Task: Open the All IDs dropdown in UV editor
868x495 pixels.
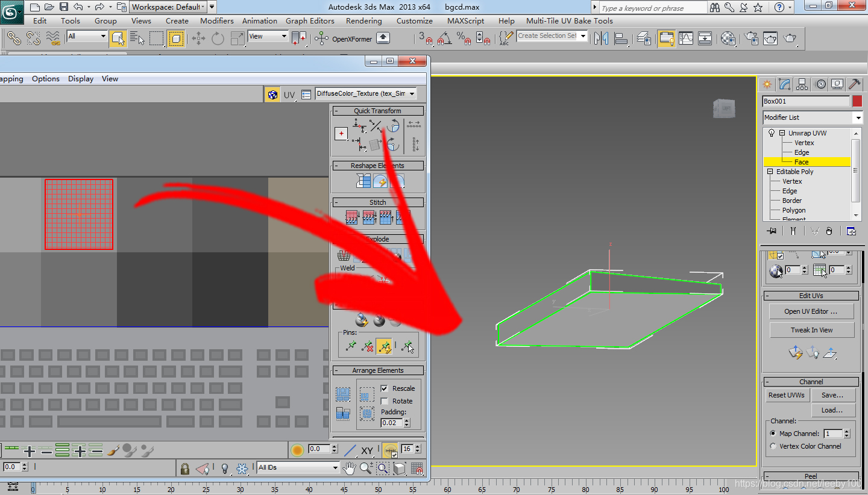Action: coord(298,467)
